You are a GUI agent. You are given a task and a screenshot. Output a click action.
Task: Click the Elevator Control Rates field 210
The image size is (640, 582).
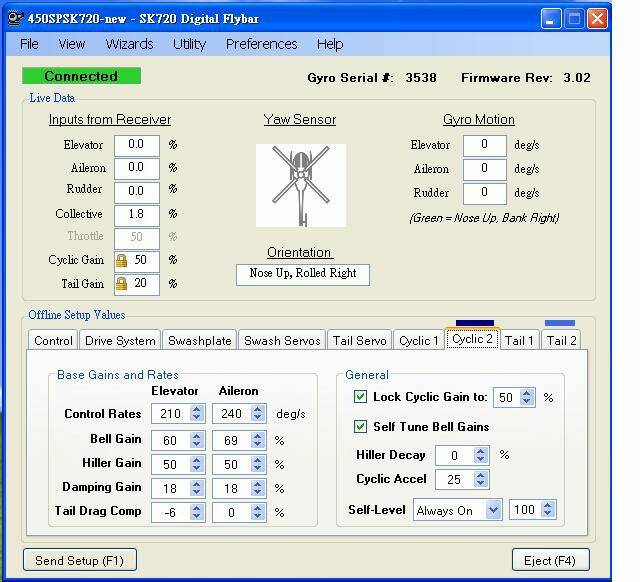coord(178,413)
